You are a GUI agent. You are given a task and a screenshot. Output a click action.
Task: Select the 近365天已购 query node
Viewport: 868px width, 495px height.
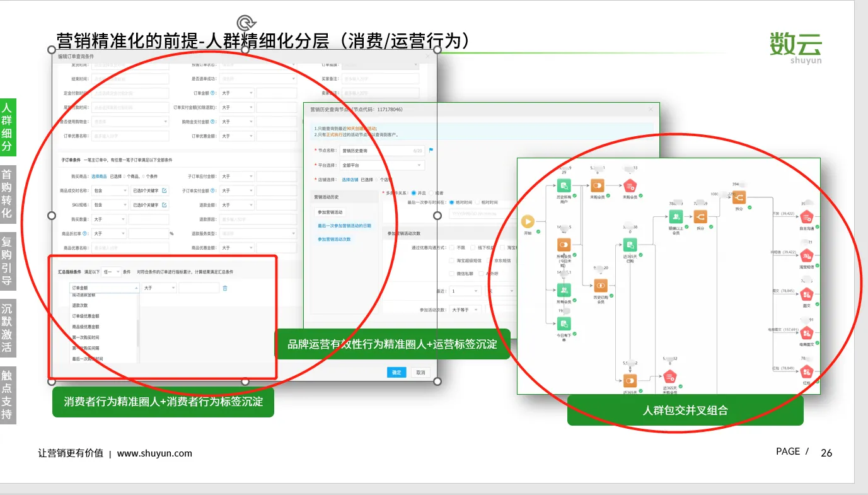630,245
